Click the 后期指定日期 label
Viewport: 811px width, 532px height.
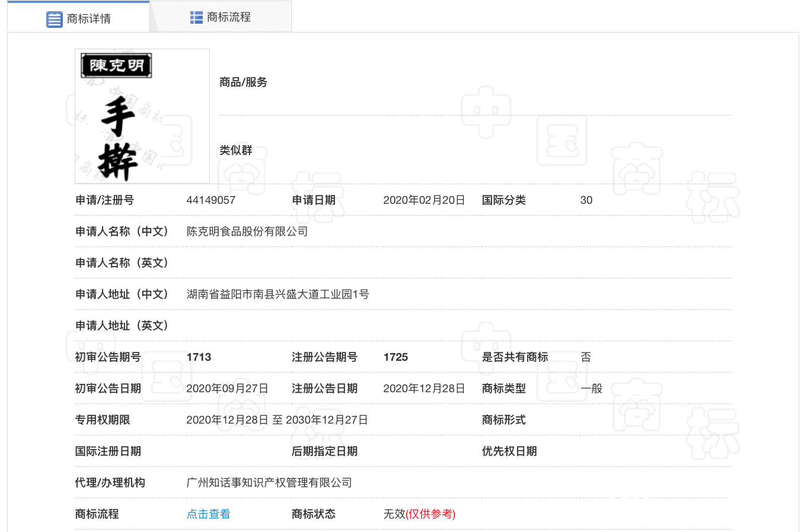click(x=325, y=451)
